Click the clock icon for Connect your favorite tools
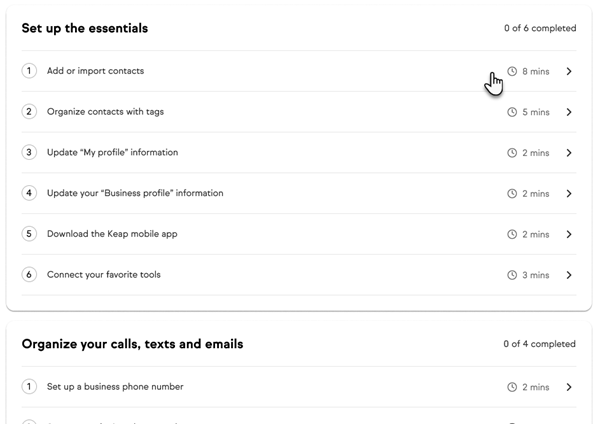Viewport: 600px width, 424px height. [512, 275]
